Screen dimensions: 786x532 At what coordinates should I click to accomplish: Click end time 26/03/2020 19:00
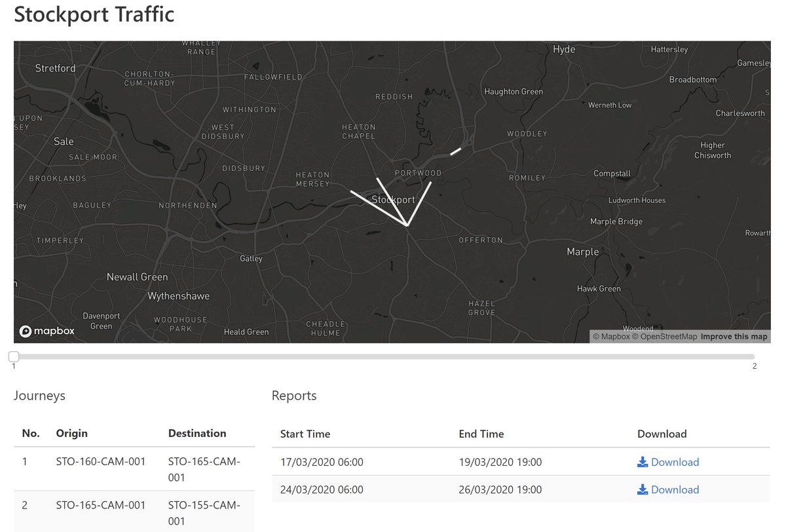click(500, 489)
